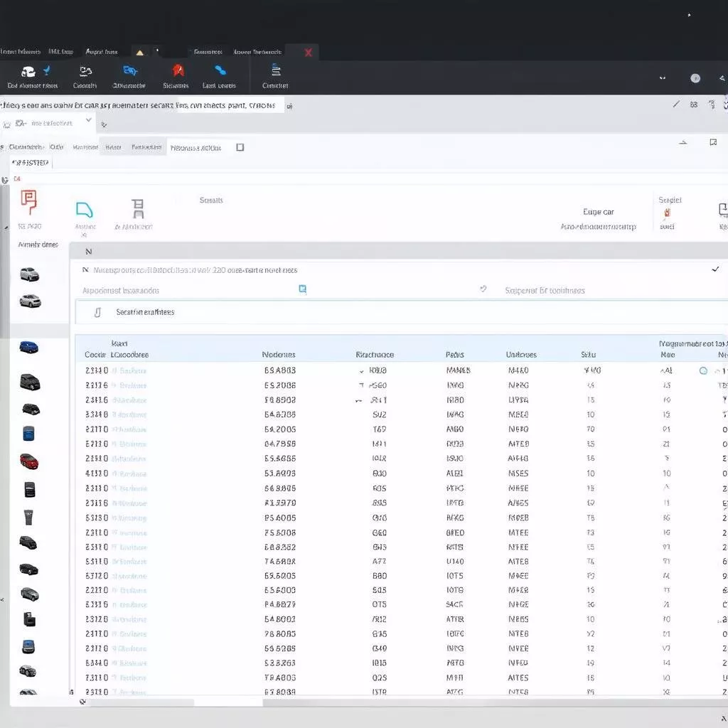Expand the small chevron in the dark toolbar
This screenshot has height=728, width=728.
(x=663, y=78)
